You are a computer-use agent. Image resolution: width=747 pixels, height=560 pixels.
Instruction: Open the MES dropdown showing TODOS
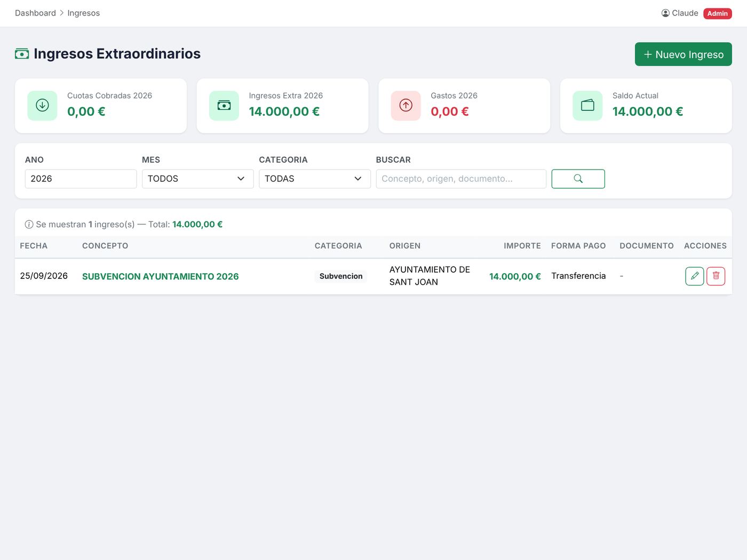[x=197, y=179]
